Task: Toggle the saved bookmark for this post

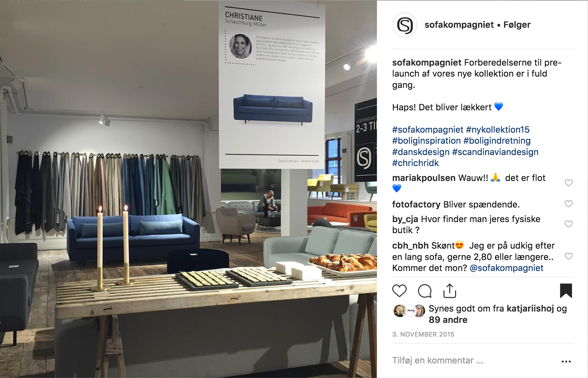Action: coord(566,291)
